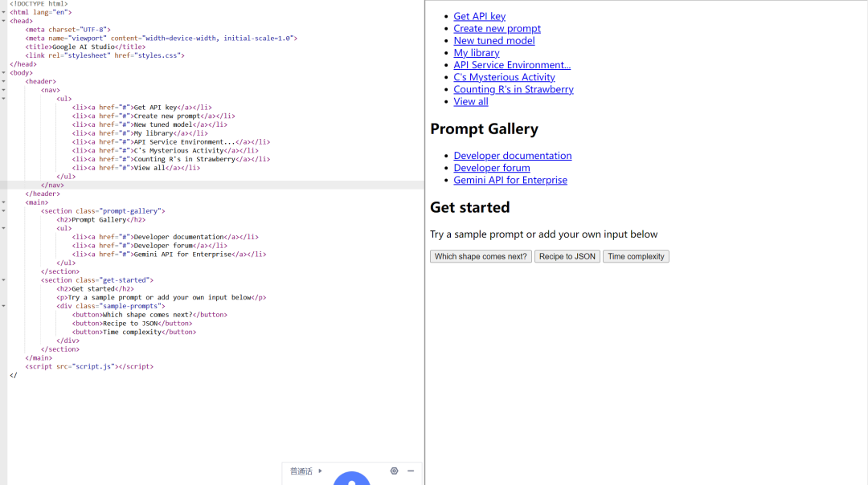Open the 普通话 language dropdown

click(306, 471)
